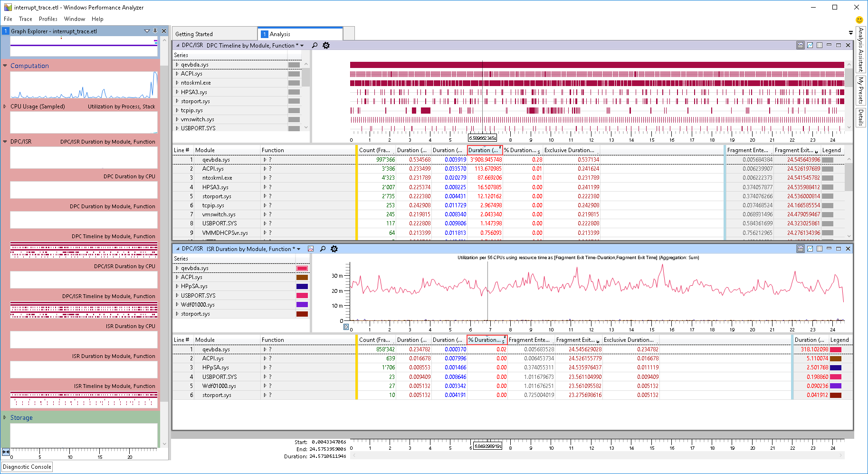The image size is (868, 474).
Task: Collapse the Computation section in Graph Explorer
Action: pos(5,66)
